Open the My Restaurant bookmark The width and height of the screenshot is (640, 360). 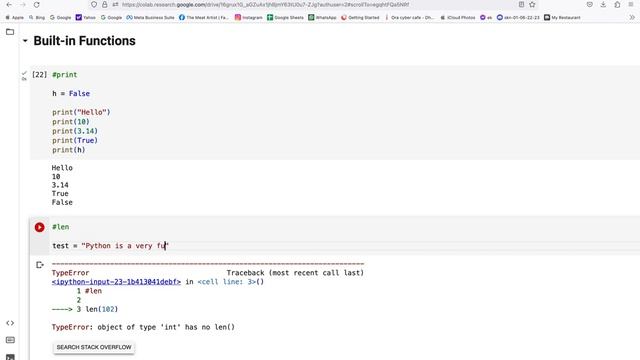click(x=562, y=18)
